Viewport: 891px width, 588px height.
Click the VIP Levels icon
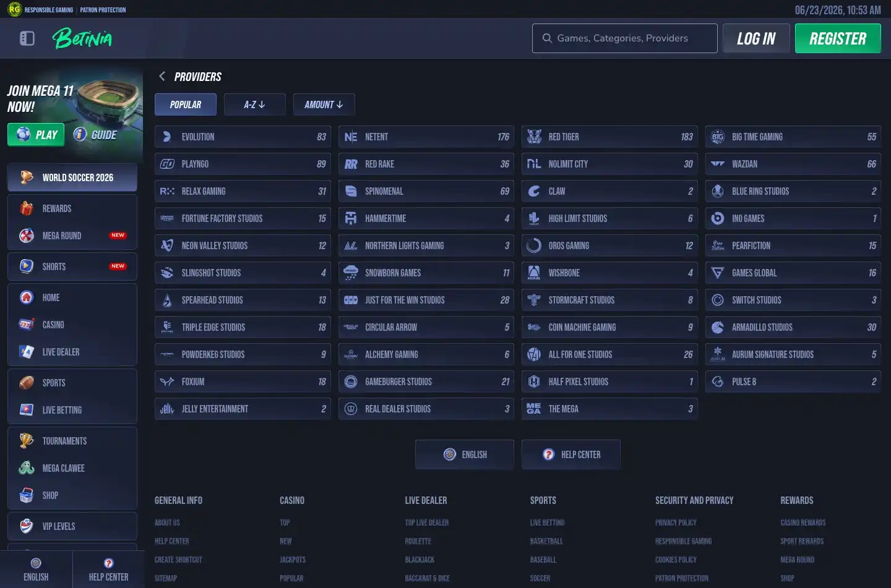pyautogui.click(x=27, y=526)
